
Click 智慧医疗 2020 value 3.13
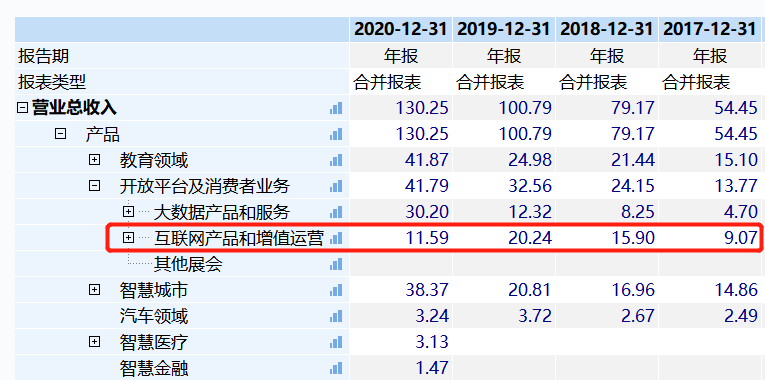[x=432, y=342]
